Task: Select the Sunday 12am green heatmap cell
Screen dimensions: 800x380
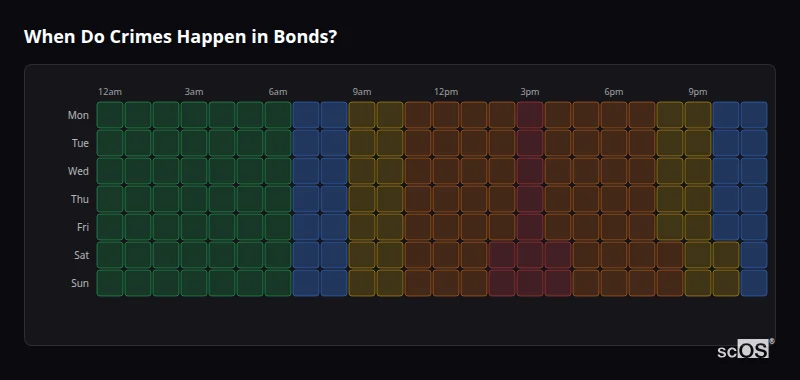Action: click(110, 283)
